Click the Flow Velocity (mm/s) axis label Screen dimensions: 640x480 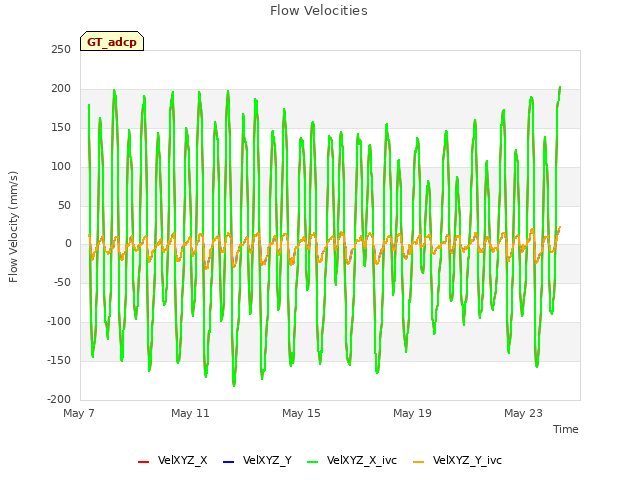coord(13,227)
